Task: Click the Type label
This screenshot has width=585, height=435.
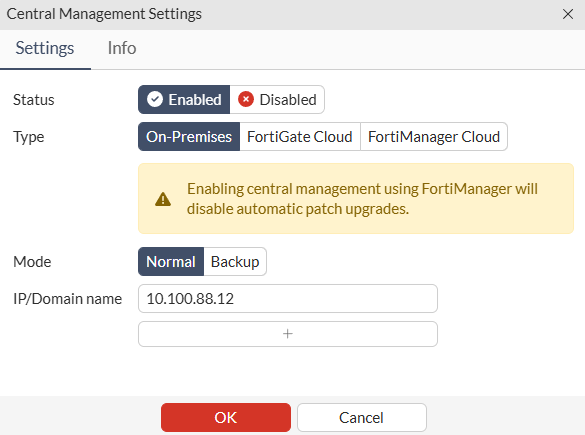Action: [x=29, y=137]
